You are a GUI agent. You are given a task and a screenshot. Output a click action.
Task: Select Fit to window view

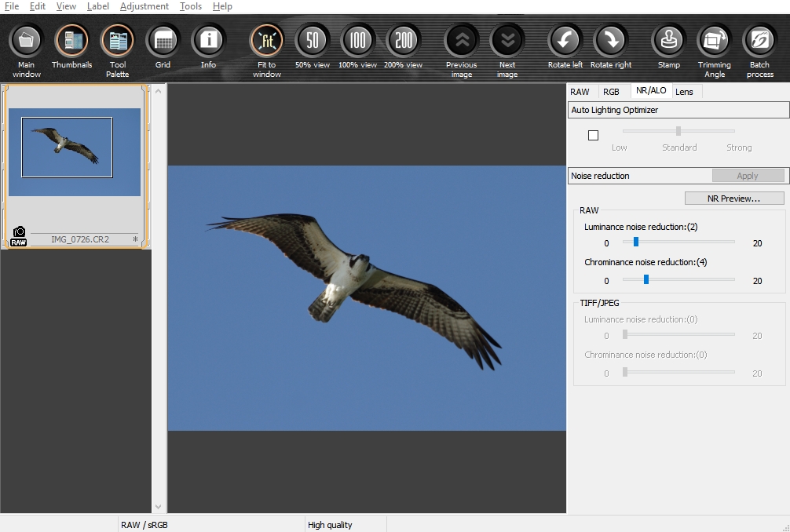coord(267,40)
